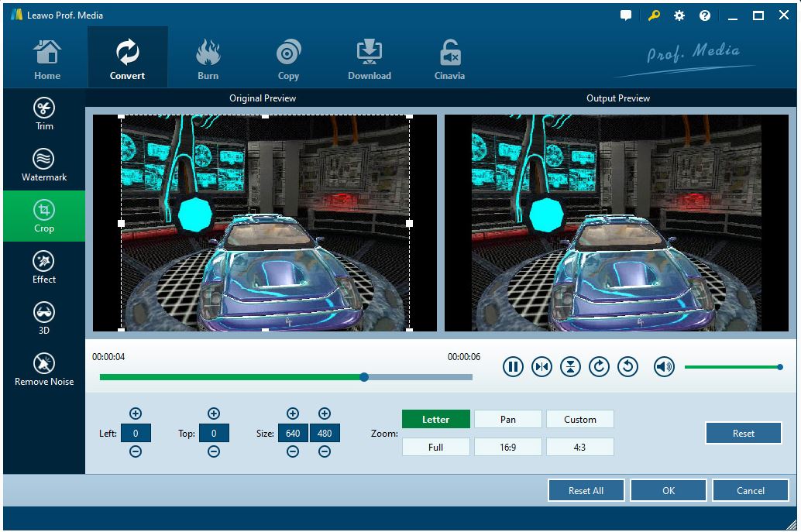Click the Reset All button

[x=586, y=490]
